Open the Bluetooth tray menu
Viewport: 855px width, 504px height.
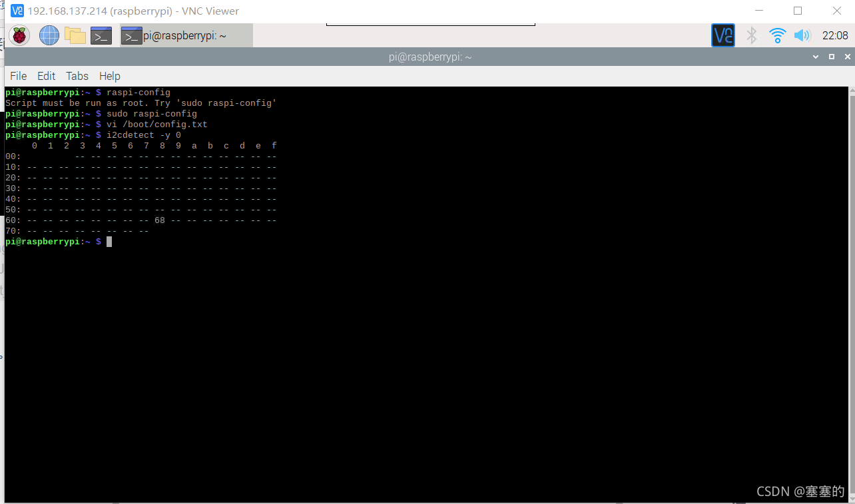[x=752, y=35]
